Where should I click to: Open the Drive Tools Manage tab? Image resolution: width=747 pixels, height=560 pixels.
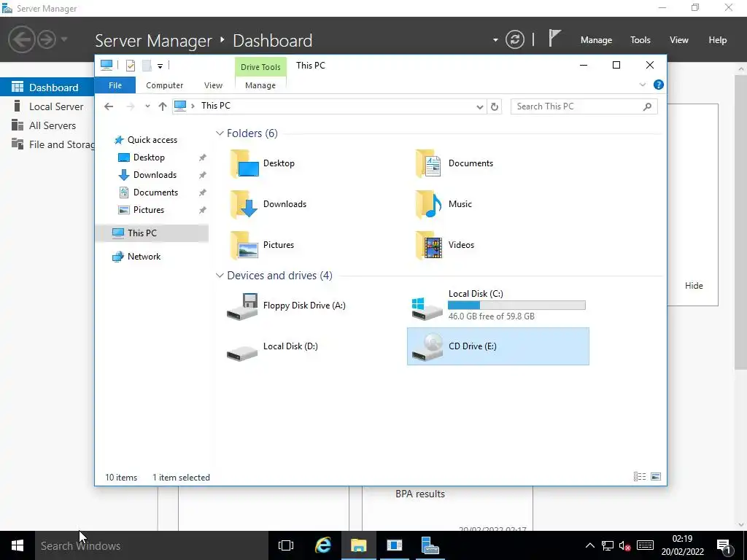(x=260, y=85)
